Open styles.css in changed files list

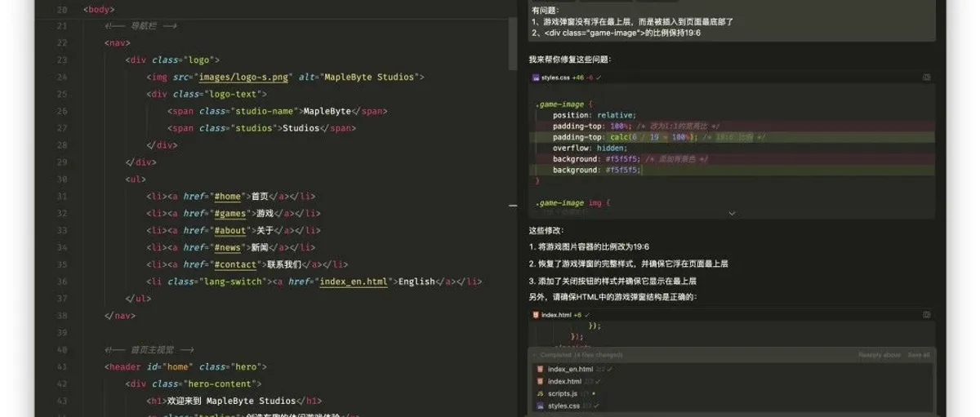tap(563, 406)
